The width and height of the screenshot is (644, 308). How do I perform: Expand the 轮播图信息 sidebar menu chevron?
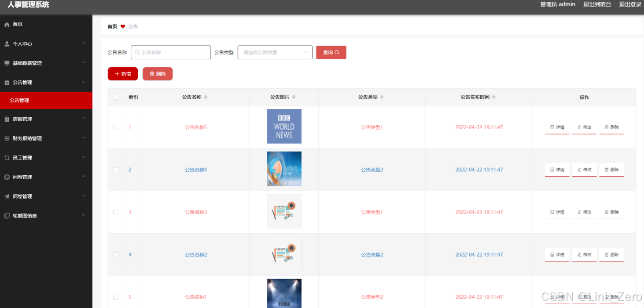pyautogui.click(x=83, y=215)
